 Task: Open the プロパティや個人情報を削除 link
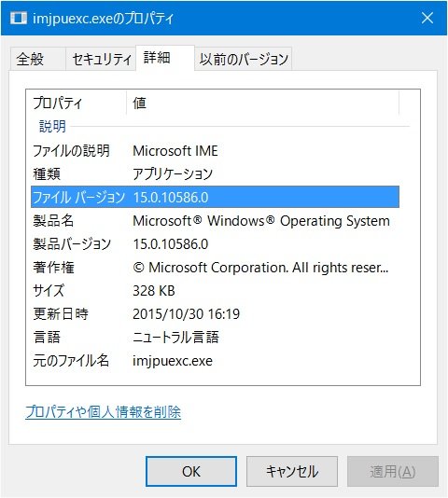103,412
